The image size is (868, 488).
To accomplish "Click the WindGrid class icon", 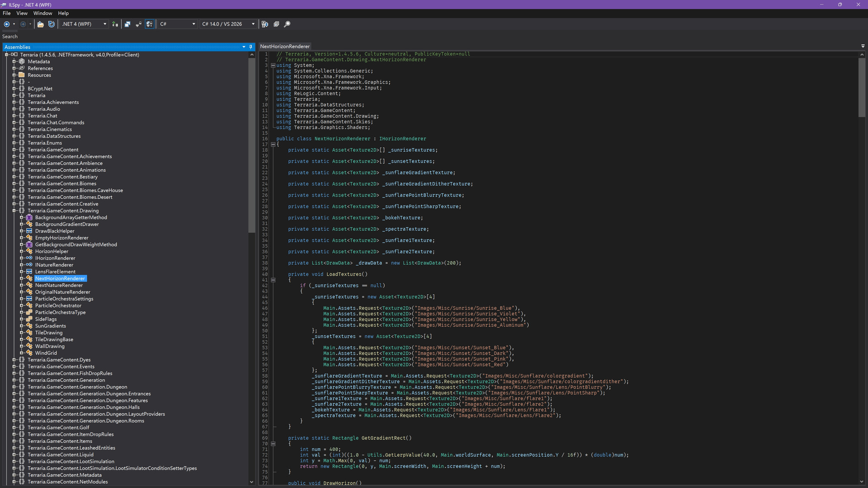I will point(29,353).
